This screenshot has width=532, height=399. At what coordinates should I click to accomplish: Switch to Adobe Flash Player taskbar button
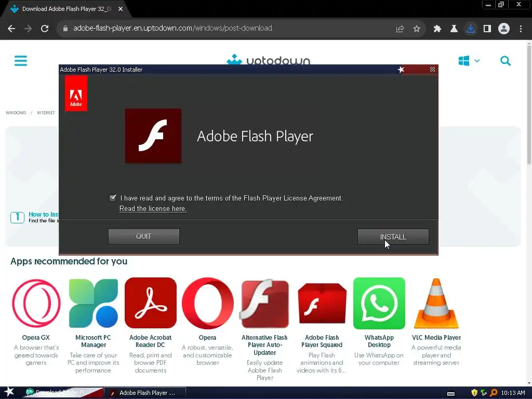144,393
